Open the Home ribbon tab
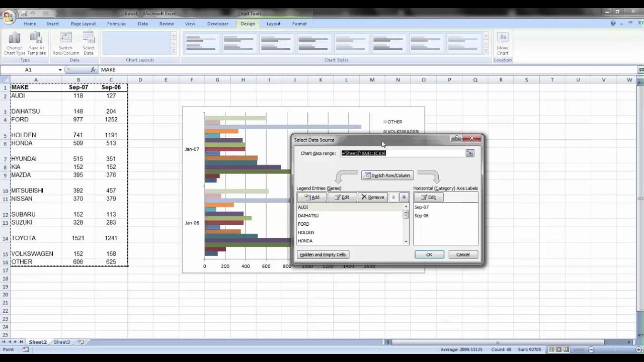 coord(30,24)
